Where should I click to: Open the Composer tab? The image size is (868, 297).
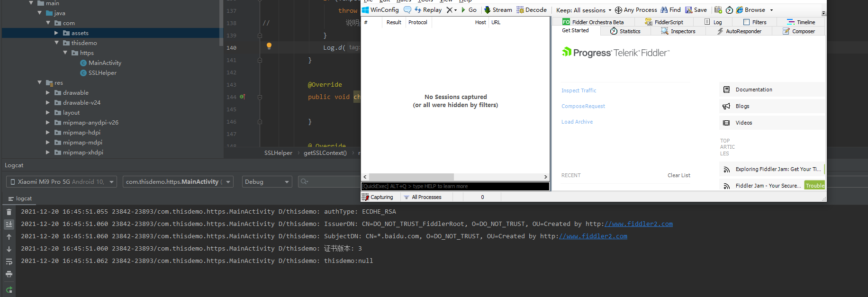click(799, 31)
